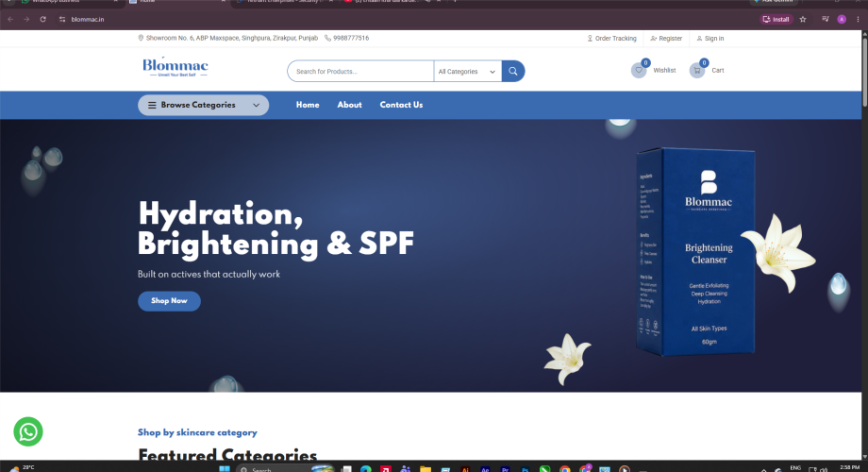Expand the Browse Categories menu
The image size is (868, 472).
tap(203, 106)
